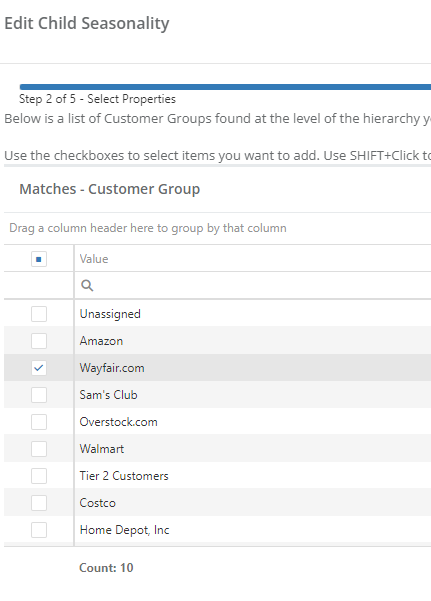Select the Home Depot, Inc value text
The height and width of the screenshot is (601, 431).
tap(124, 530)
